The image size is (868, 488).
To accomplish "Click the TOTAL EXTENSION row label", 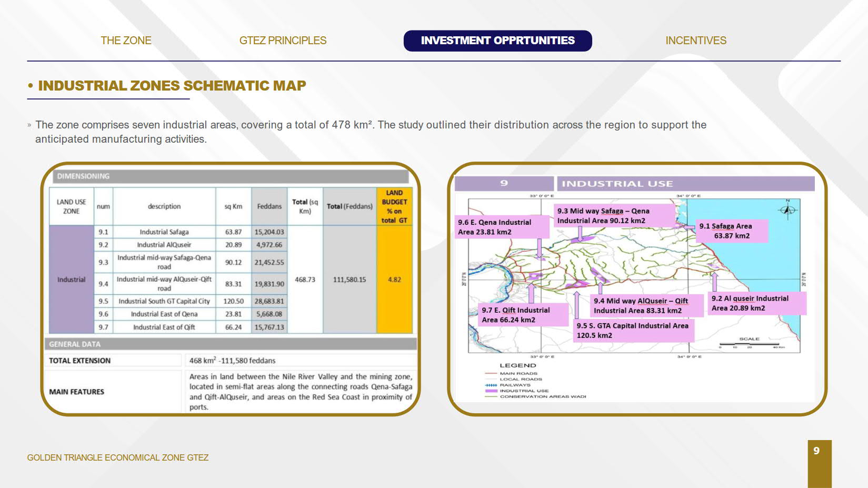I will [80, 361].
